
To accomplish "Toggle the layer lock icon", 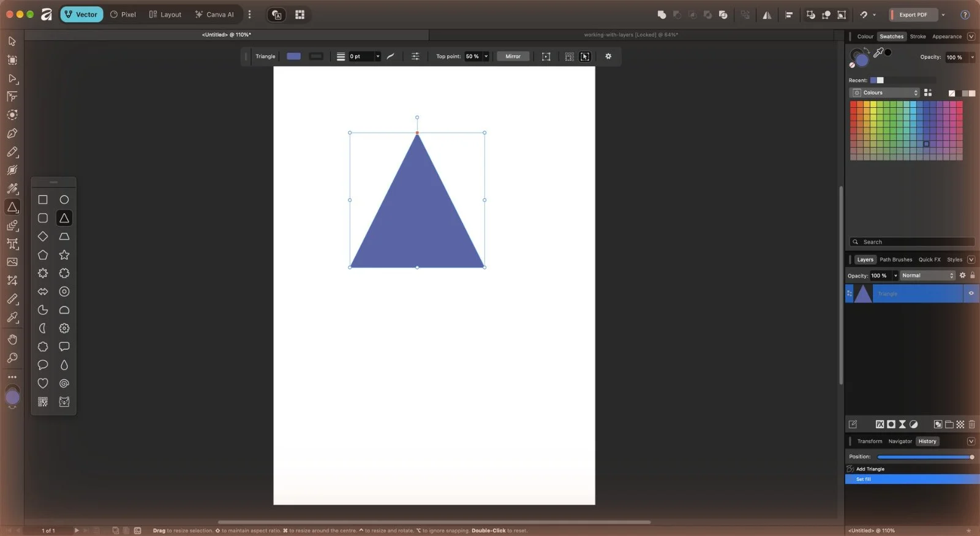I will point(973,276).
